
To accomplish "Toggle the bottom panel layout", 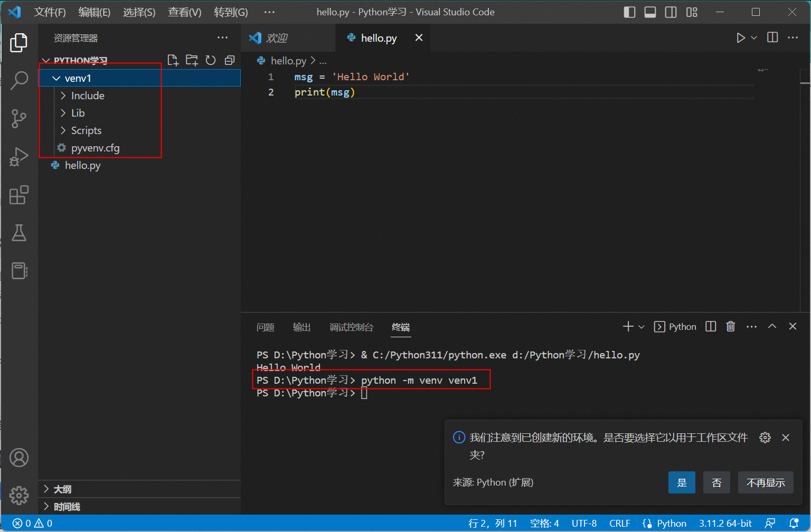I will (x=650, y=12).
